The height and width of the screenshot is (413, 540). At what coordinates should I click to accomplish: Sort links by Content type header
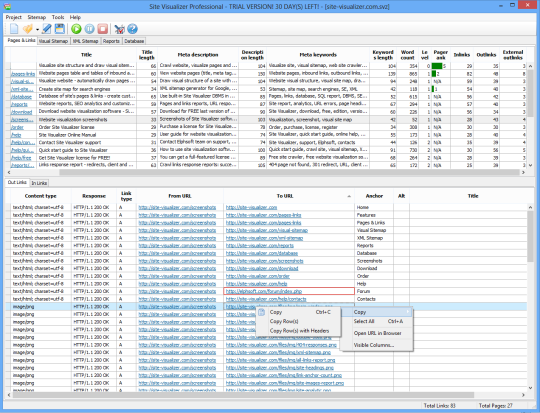tap(41, 196)
